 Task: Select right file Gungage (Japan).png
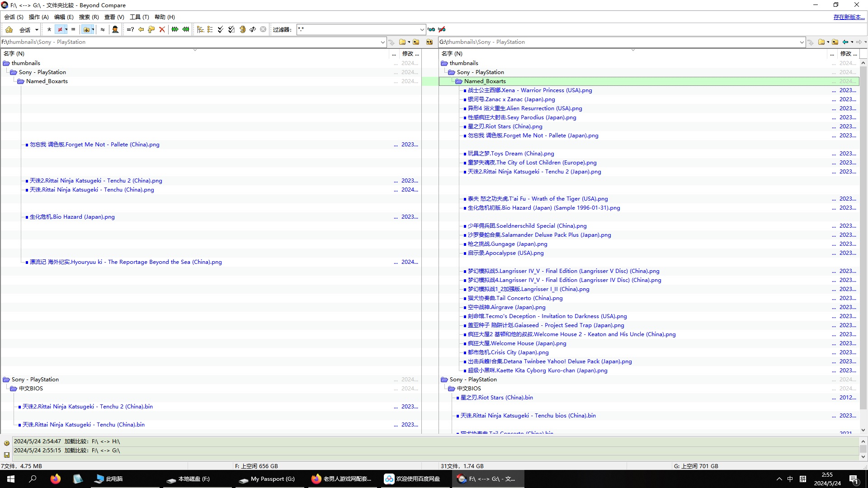[x=507, y=244]
